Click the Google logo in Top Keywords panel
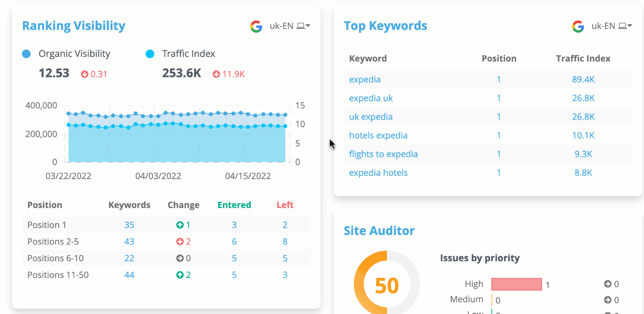 (578, 26)
